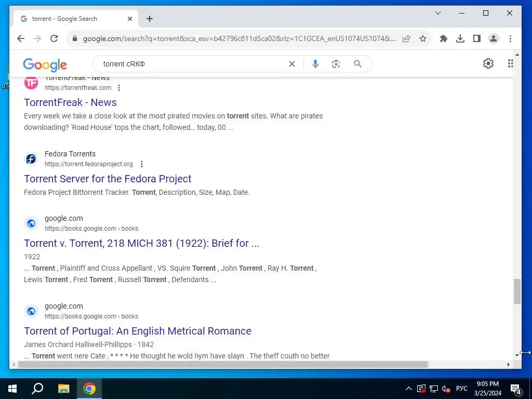Image resolution: width=532 pixels, height=399 pixels.
Task: Clear the Google search box text
Action: [x=292, y=64]
